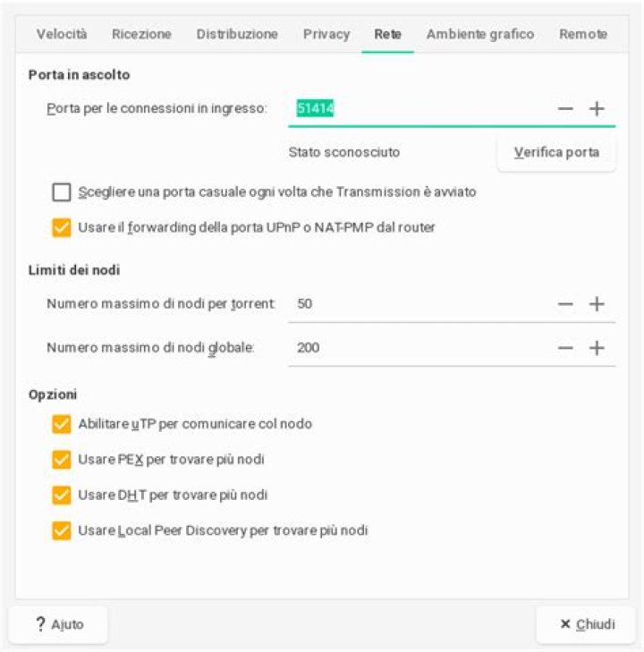Enable random port on Transmission startup checkbox
The image size is (644, 652).
click(x=62, y=192)
